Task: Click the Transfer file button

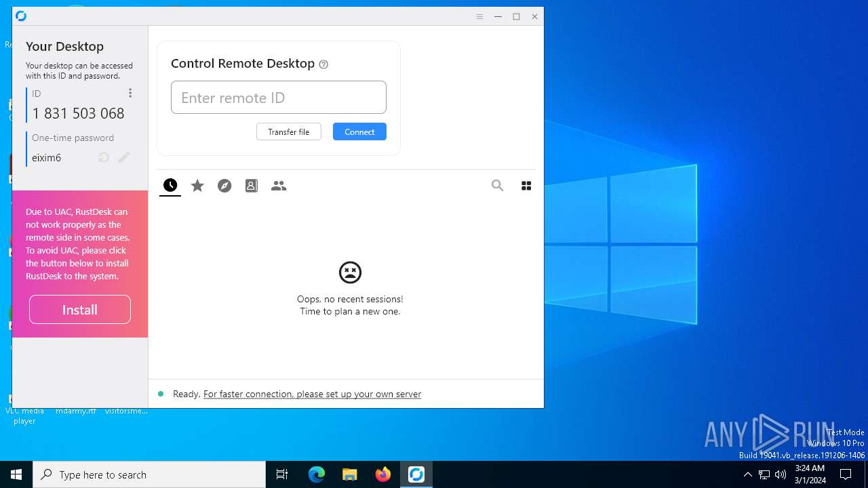Action: pyautogui.click(x=288, y=131)
